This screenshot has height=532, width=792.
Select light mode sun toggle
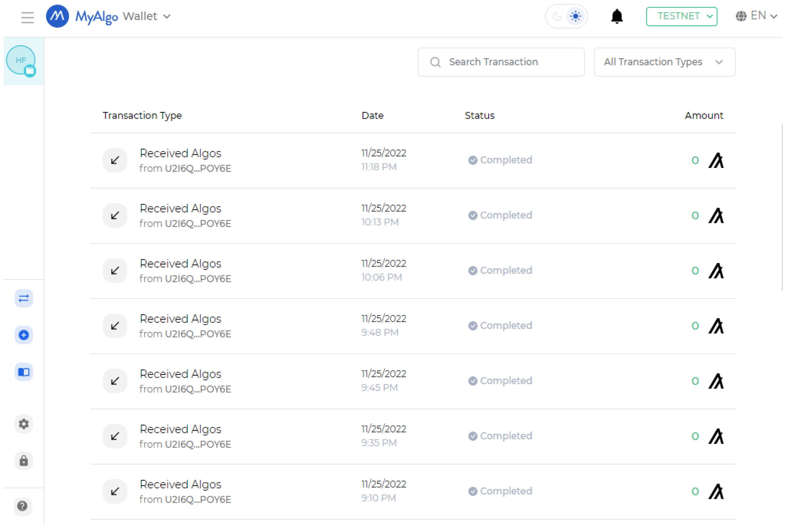tap(575, 16)
